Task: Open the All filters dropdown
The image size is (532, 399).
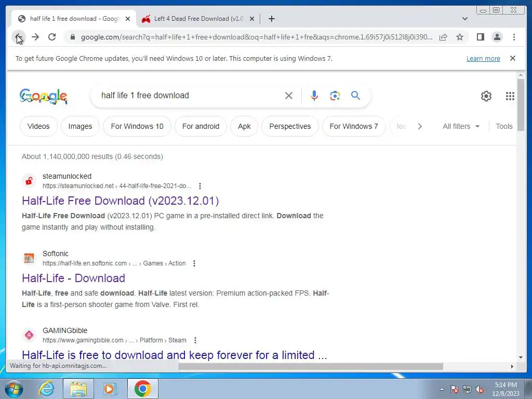Action: pos(461,126)
